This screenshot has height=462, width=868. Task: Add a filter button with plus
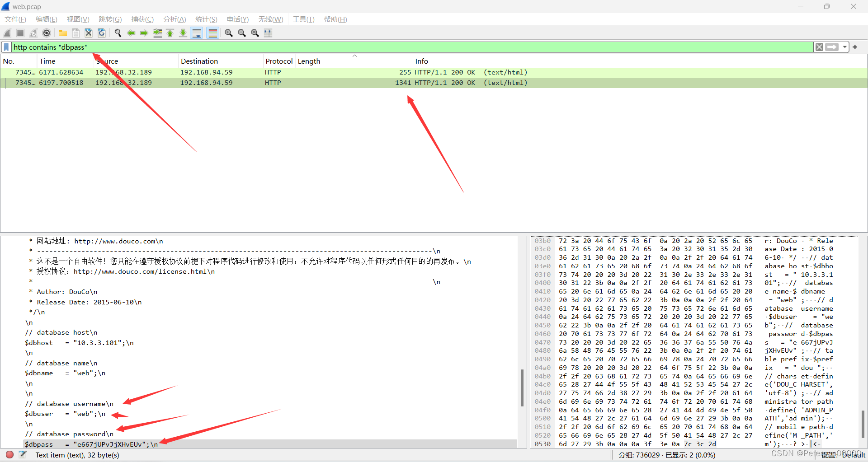click(855, 47)
